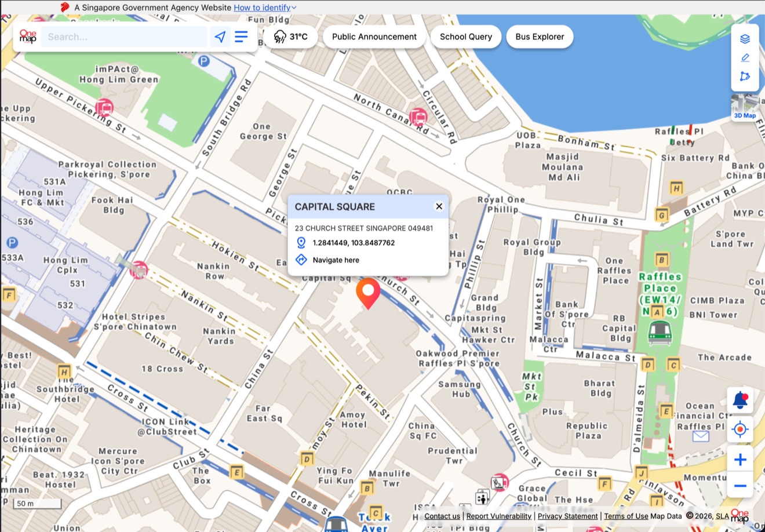This screenshot has width=765, height=532.
Task: Click the parking icon near Hong Lim Green
Action: (203, 61)
